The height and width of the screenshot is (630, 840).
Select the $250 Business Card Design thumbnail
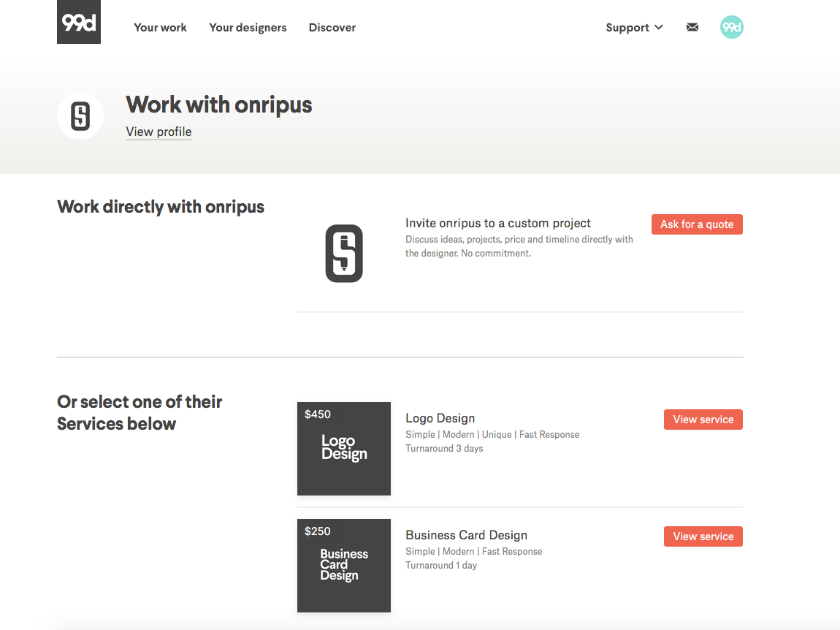click(x=344, y=566)
